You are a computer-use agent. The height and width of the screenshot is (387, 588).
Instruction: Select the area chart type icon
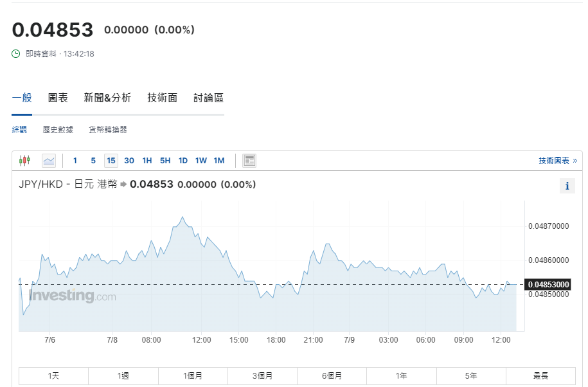(x=49, y=160)
